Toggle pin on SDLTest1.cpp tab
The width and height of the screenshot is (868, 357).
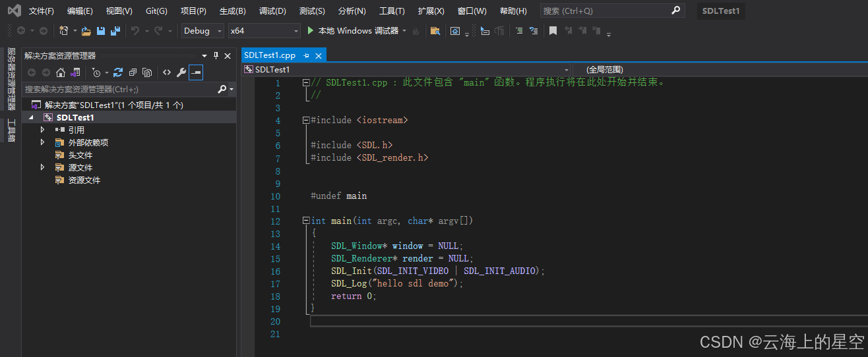pyautogui.click(x=305, y=55)
